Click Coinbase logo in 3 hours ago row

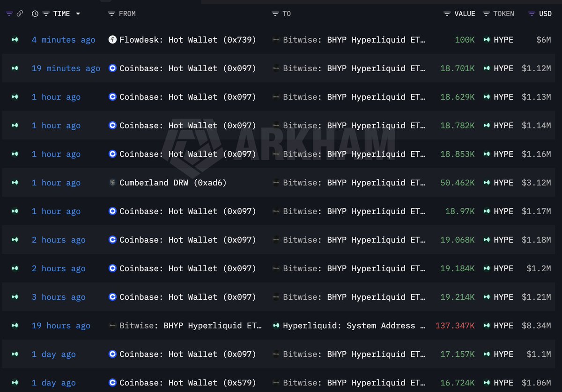tap(112, 297)
